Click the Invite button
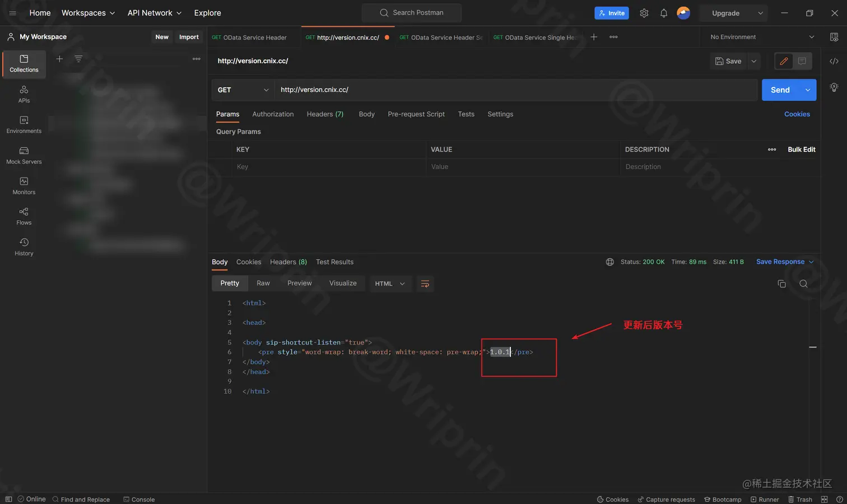This screenshot has height=504, width=847. coord(612,13)
